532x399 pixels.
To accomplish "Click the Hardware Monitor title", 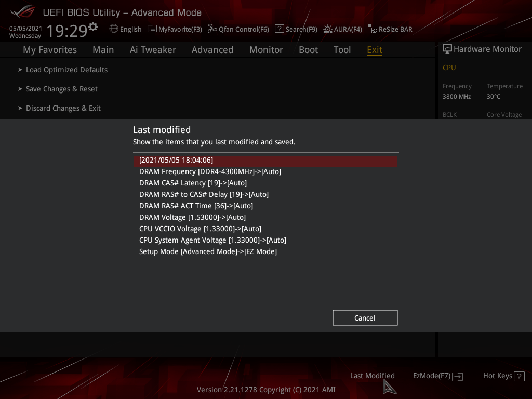I will pyautogui.click(x=487, y=49).
